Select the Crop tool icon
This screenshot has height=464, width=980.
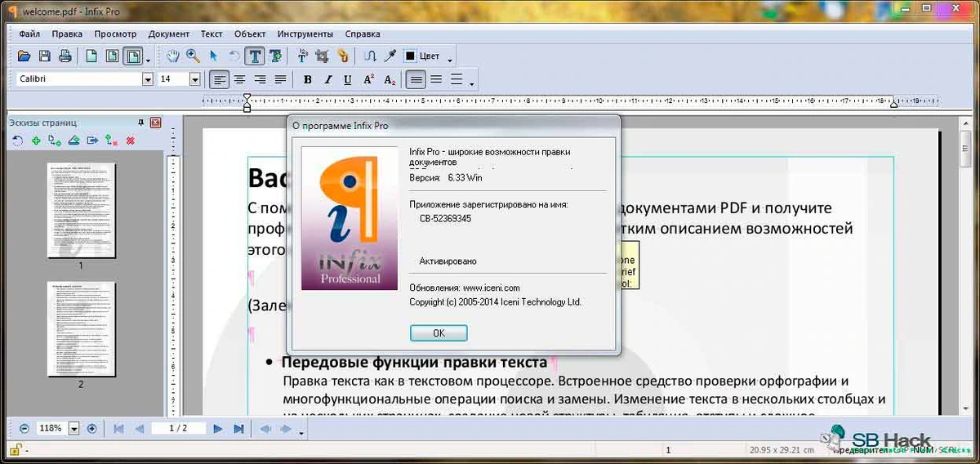tap(323, 56)
